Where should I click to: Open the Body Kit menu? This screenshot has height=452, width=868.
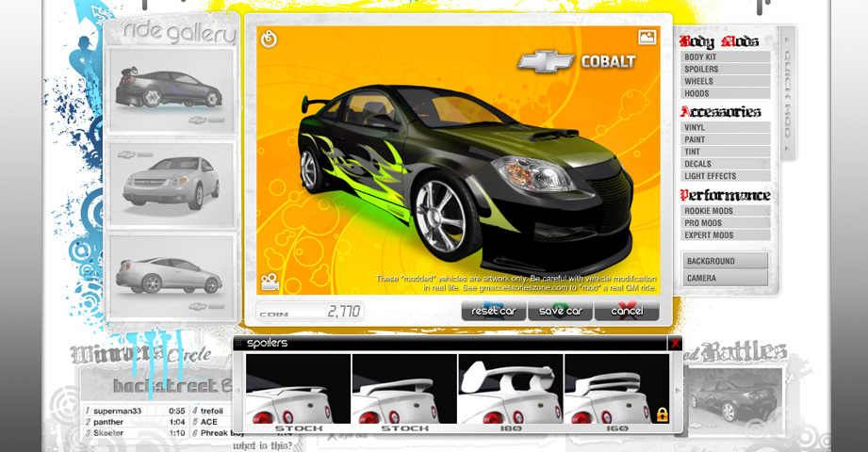tap(725, 57)
